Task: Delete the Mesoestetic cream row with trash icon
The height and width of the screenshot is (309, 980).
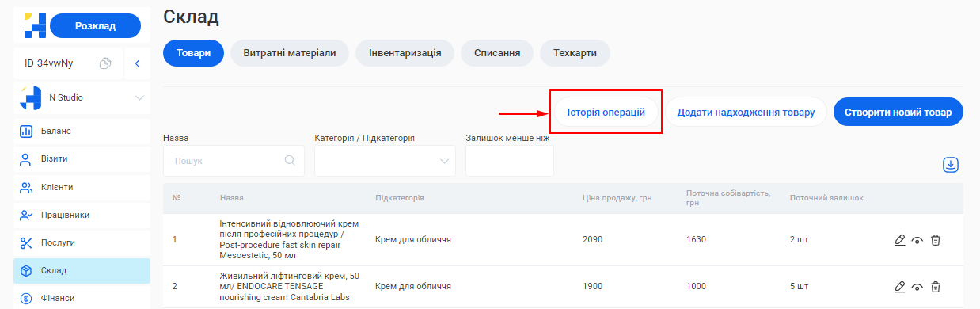Action: coord(936,240)
